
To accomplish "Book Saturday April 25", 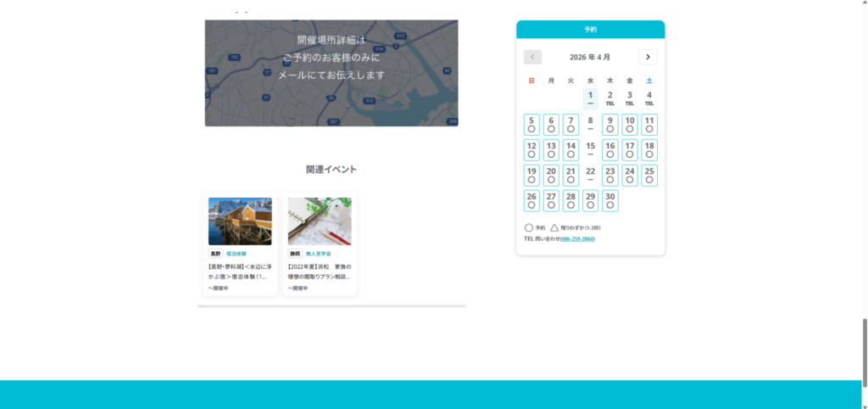I will [649, 176].
